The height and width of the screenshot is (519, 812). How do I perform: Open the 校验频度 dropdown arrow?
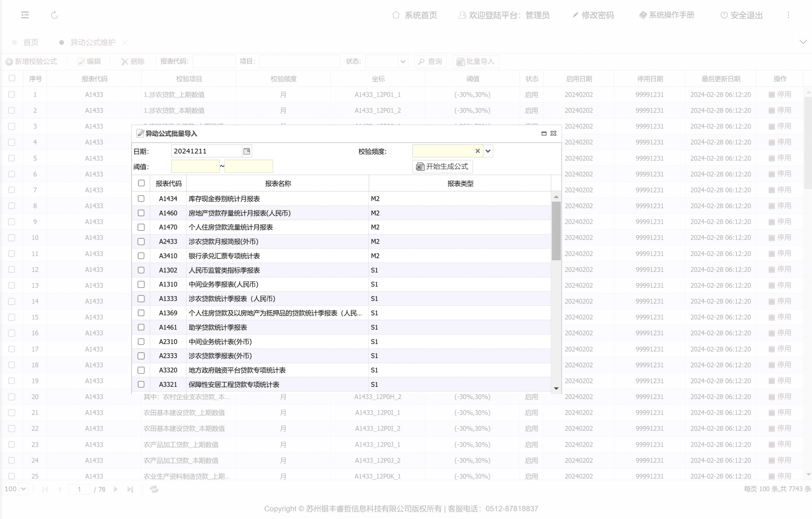(488, 151)
